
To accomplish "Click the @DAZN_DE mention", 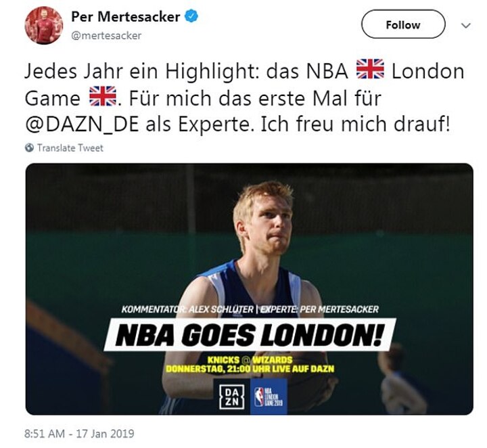I will [82, 125].
